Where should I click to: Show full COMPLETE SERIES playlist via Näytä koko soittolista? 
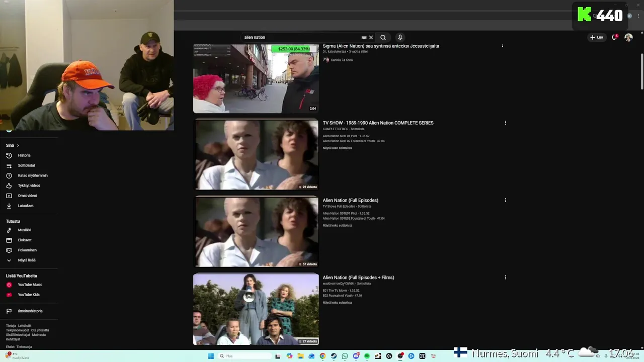337,148
